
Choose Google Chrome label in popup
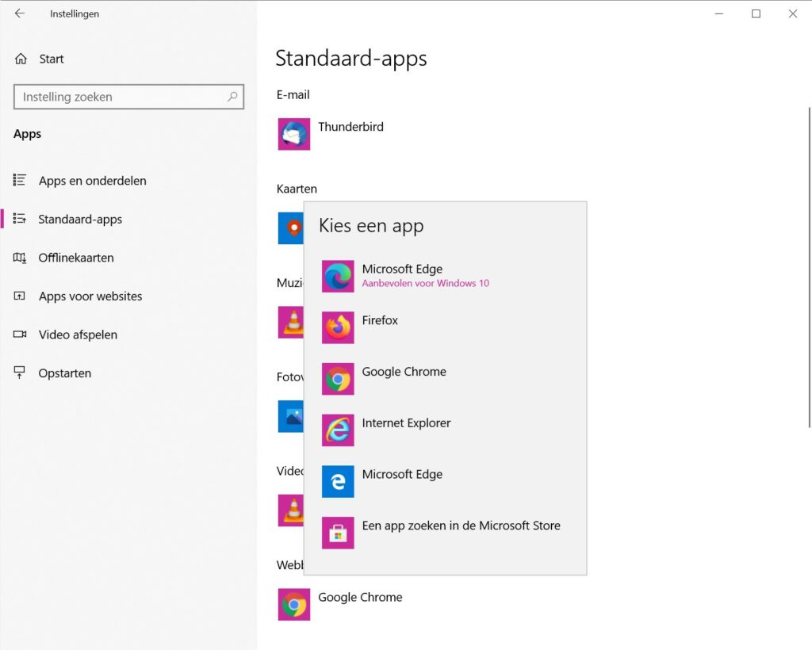coord(404,372)
